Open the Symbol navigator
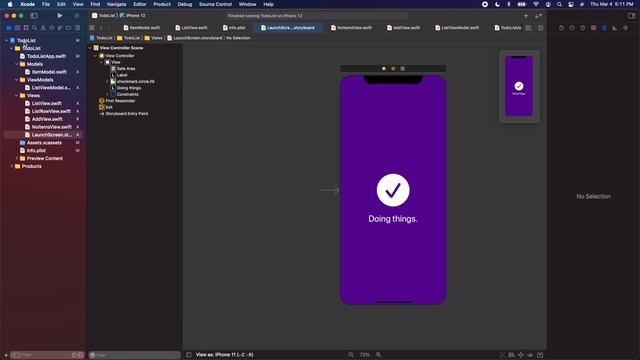The width and height of the screenshot is (640, 360). (26, 28)
